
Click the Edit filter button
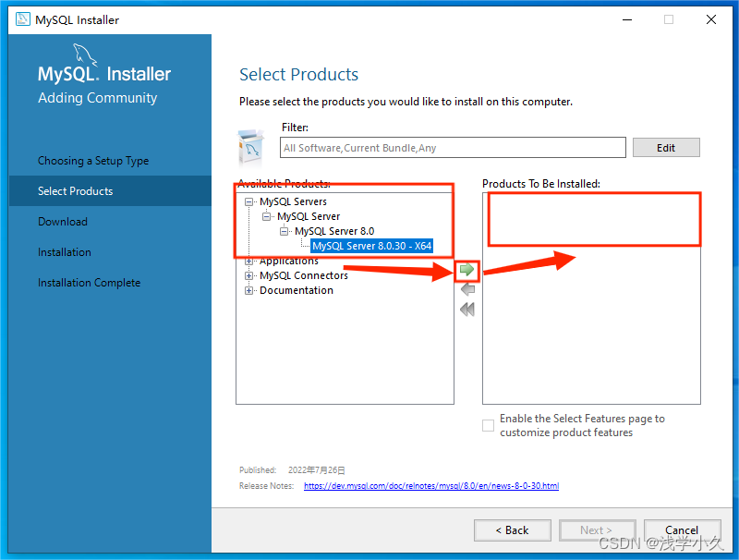666,148
